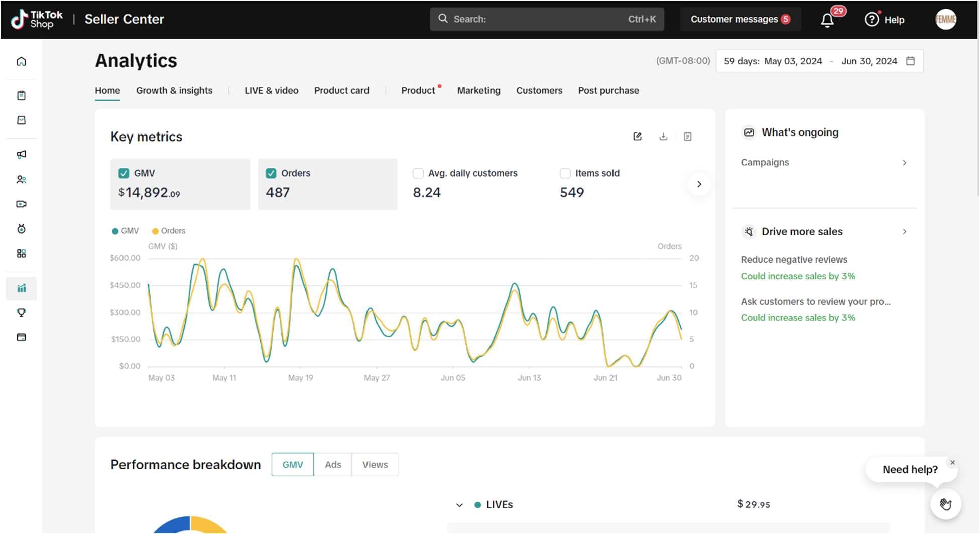Screen dimensions: 980x534
Task: Check the Items sold checkbox
Action: (x=565, y=173)
